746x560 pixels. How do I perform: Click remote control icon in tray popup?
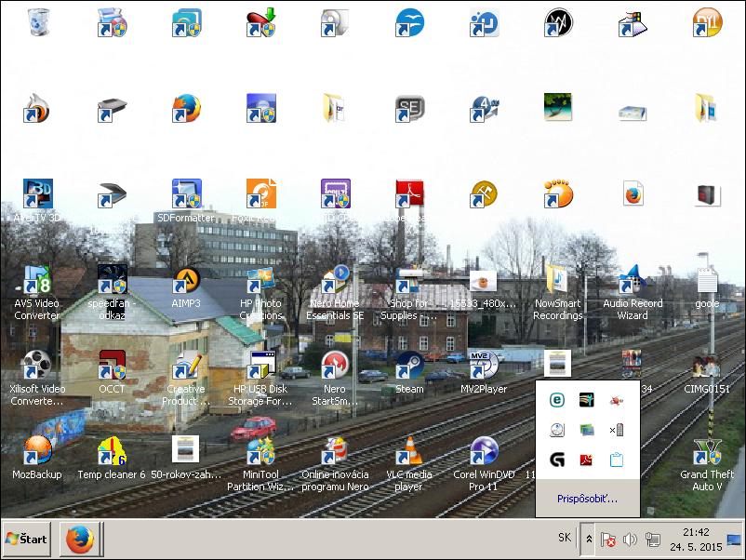(x=617, y=430)
